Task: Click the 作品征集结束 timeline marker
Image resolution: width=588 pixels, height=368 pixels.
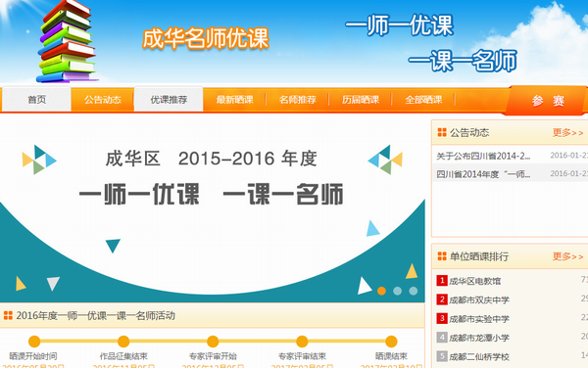Action: tap(123, 342)
